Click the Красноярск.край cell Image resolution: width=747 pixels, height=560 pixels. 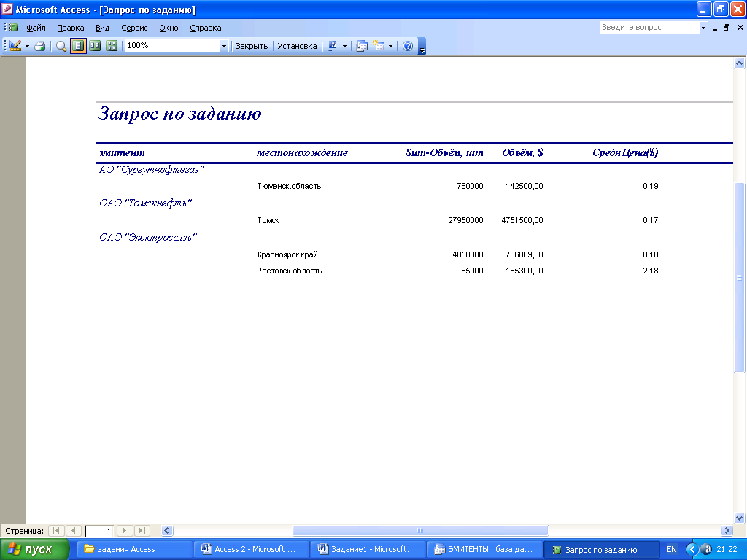click(287, 254)
